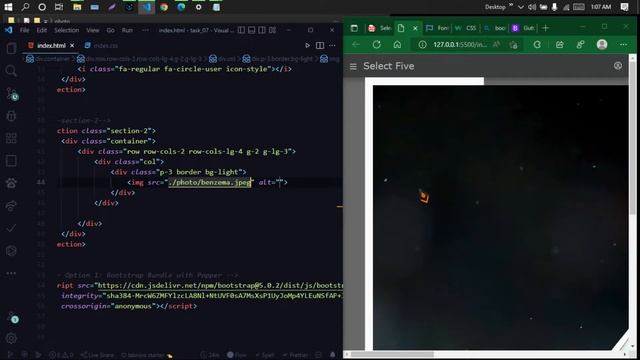
Task: Open the Manage gear in VS Code
Action: pos(11,338)
